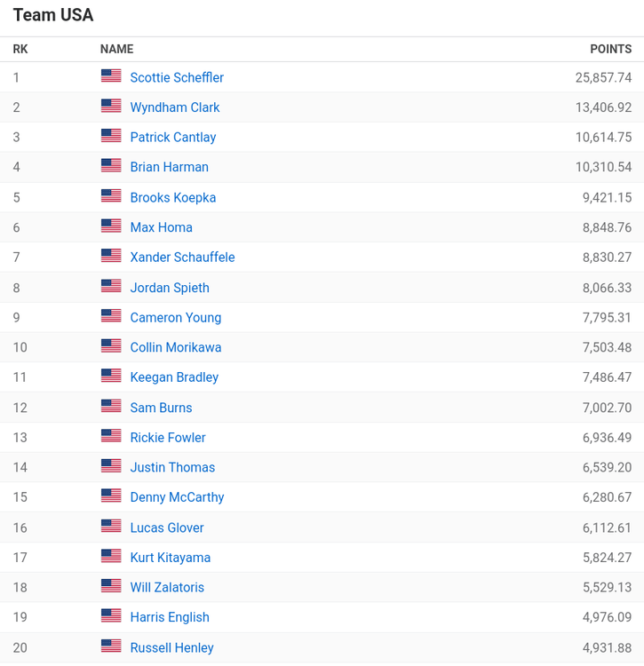644x666 pixels.
Task: Visit Rickie Fowler's player page
Action: [x=168, y=438]
